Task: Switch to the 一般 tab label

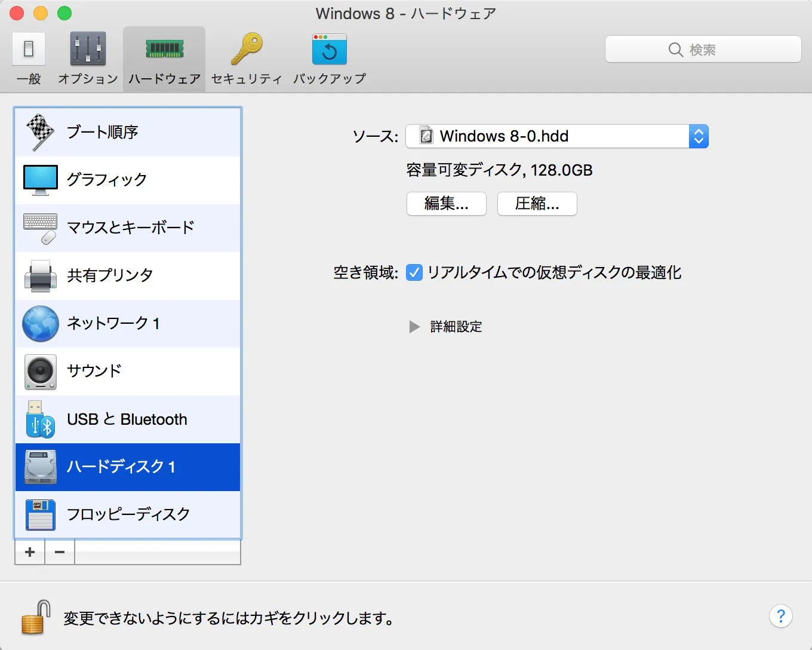Action: [x=29, y=79]
